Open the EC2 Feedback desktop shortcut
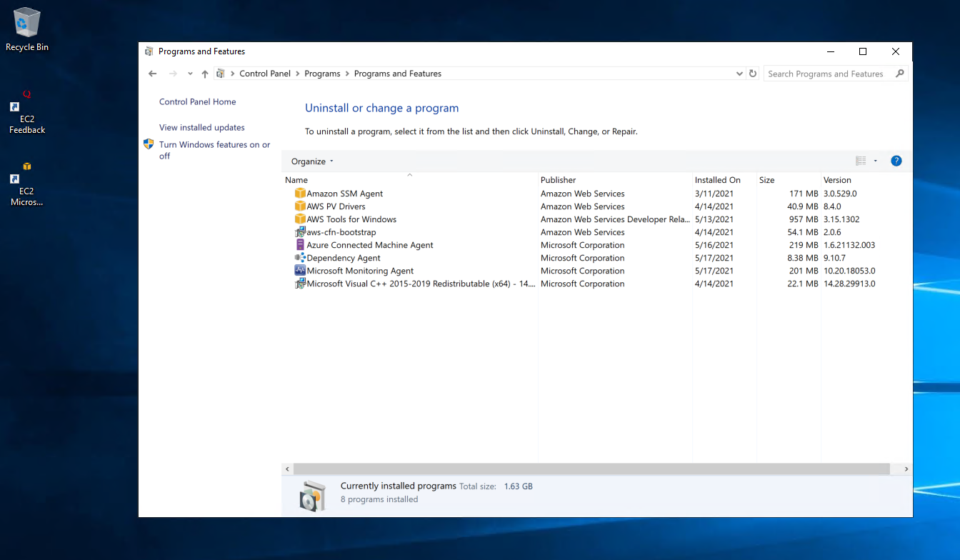Screen dimensions: 960x560 pyautogui.click(x=27, y=112)
